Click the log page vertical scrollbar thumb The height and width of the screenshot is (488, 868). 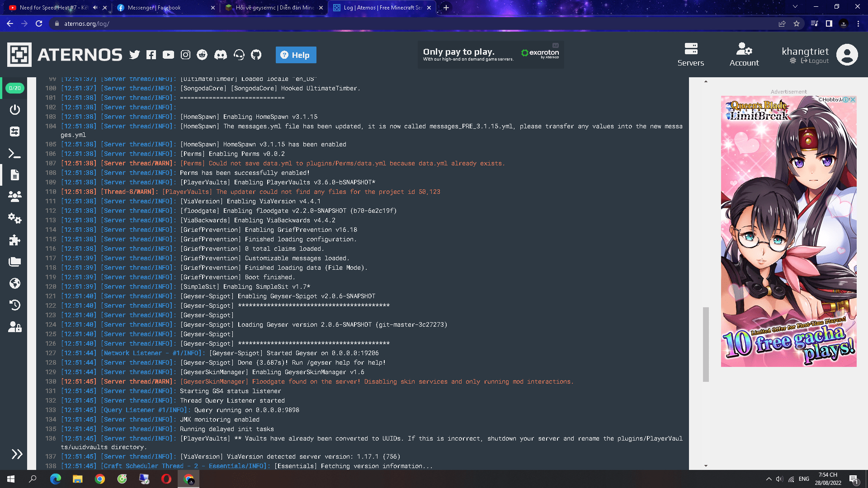click(x=706, y=344)
